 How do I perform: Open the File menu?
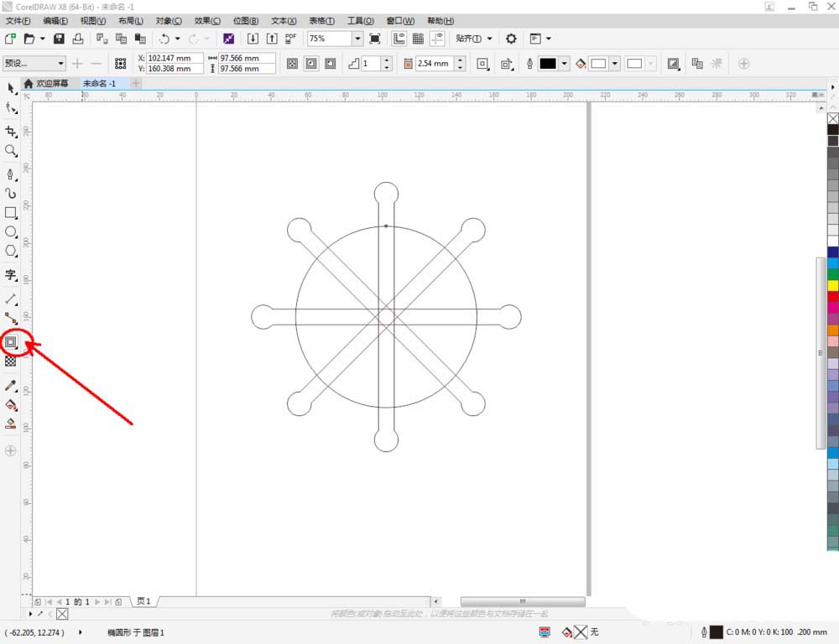coord(18,21)
